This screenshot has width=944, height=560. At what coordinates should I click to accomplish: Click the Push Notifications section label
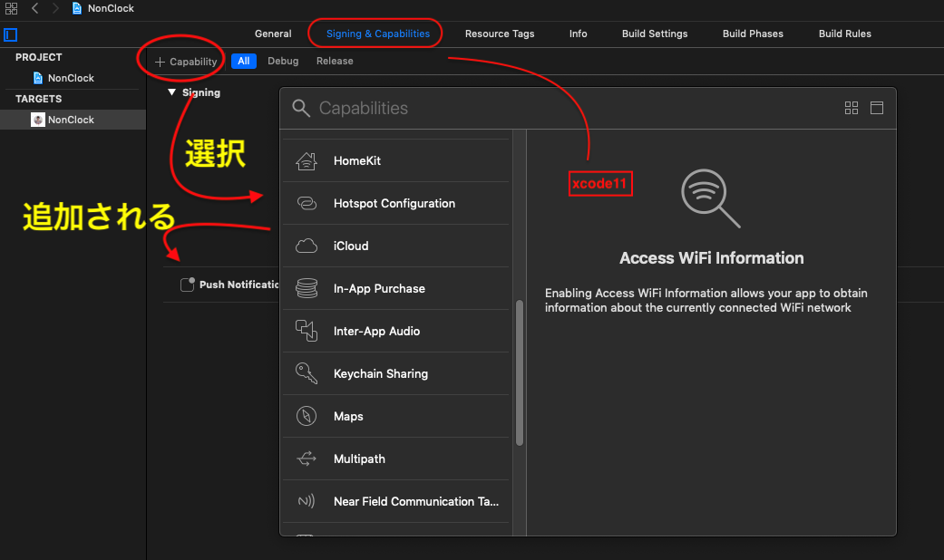click(x=239, y=285)
